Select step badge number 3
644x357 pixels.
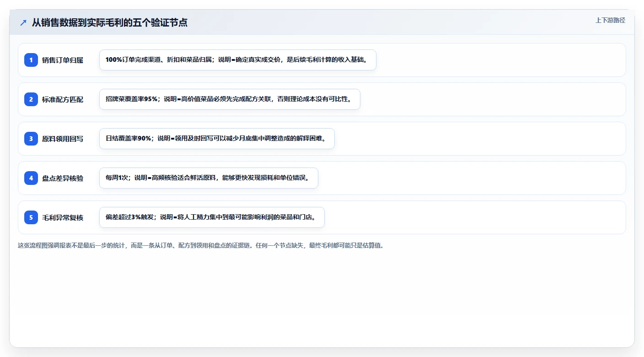pyautogui.click(x=31, y=139)
